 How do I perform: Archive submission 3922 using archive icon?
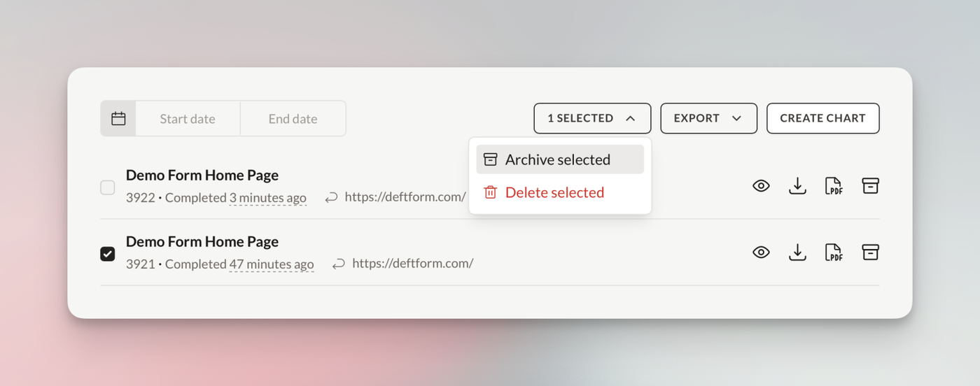870,186
